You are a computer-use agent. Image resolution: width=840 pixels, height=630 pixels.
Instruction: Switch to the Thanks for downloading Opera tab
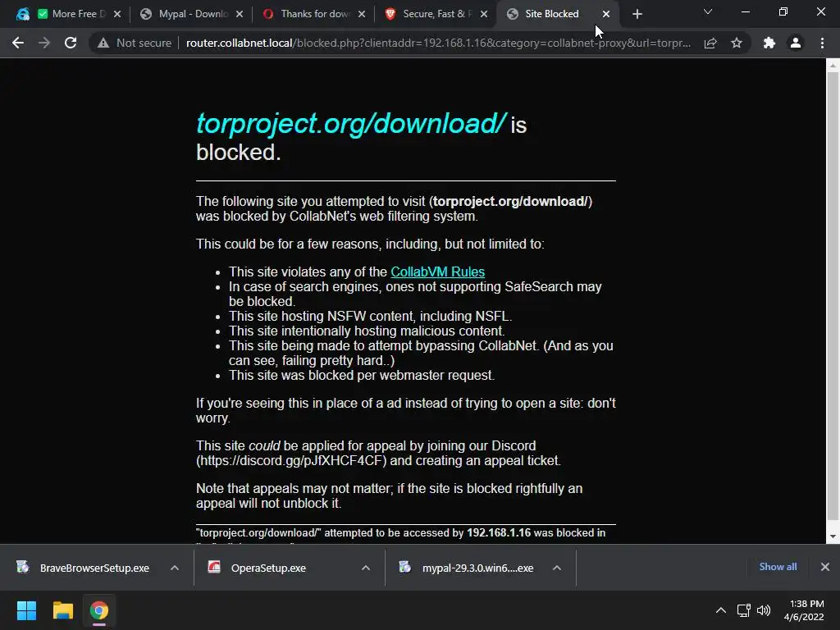(313, 14)
